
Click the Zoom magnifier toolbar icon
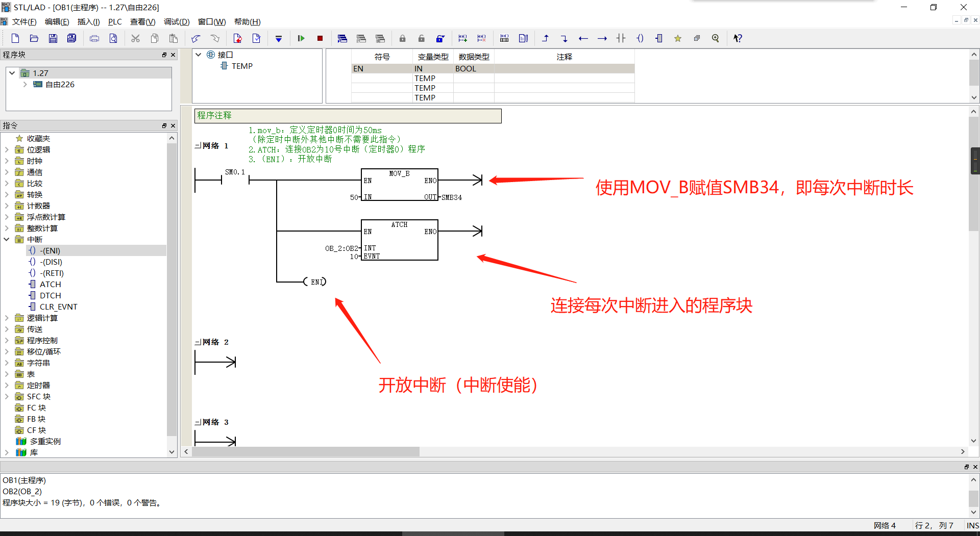tap(716, 38)
